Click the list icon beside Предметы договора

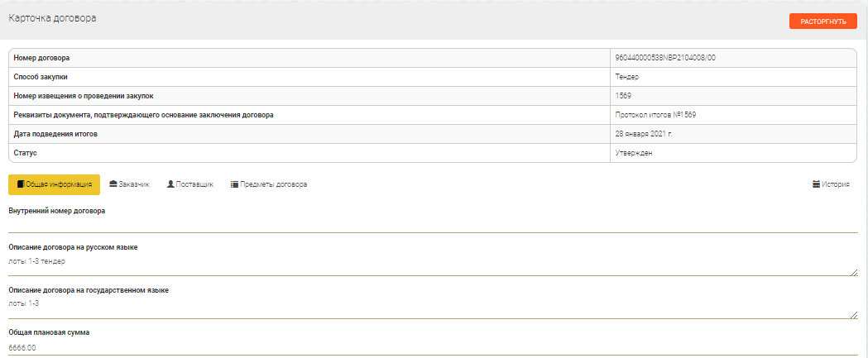pyautogui.click(x=234, y=184)
